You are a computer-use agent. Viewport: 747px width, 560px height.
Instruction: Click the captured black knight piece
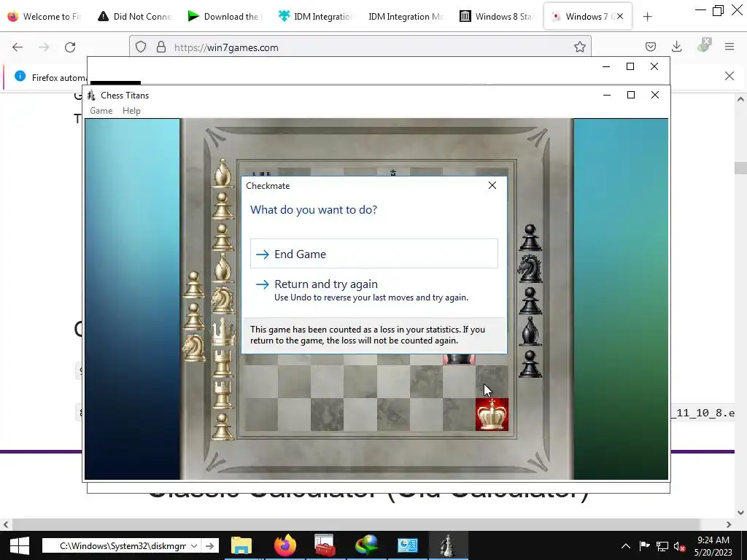530,268
